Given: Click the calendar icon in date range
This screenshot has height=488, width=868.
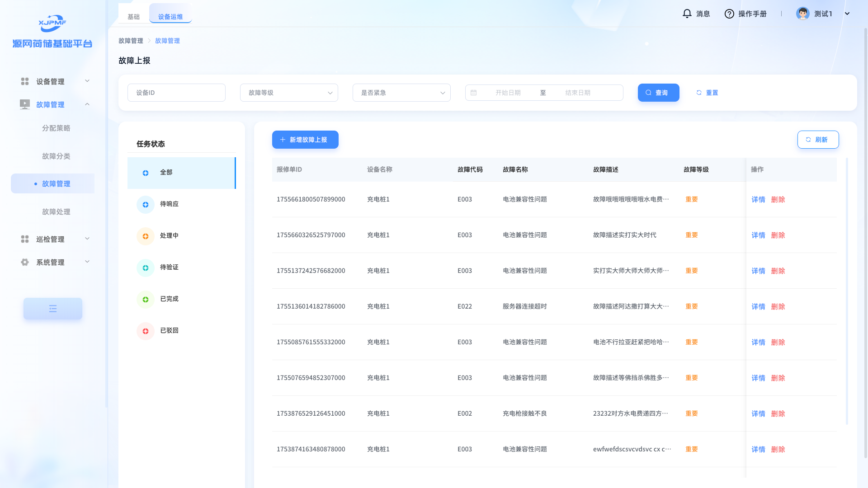Looking at the screenshot, I should [x=473, y=93].
